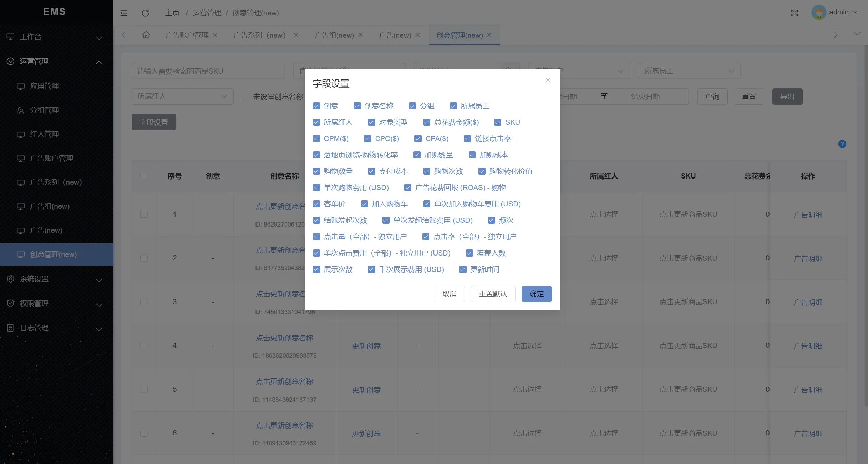Close the 广告系列 (new) tab
Viewport: 868px width, 464px height.
point(296,35)
